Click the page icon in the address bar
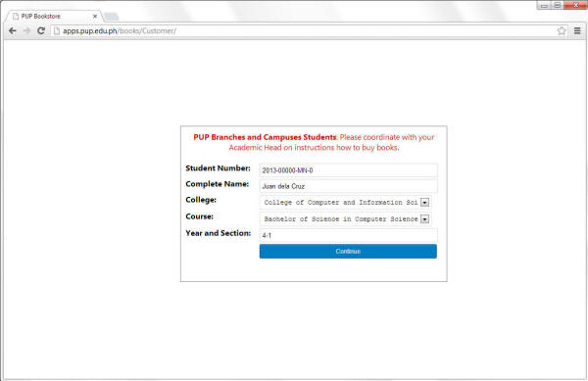 (x=57, y=30)
